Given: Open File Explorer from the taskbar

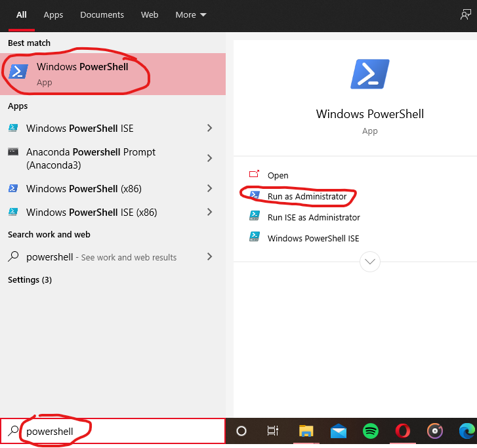Looking at the screenshot, I should (306, 431).
